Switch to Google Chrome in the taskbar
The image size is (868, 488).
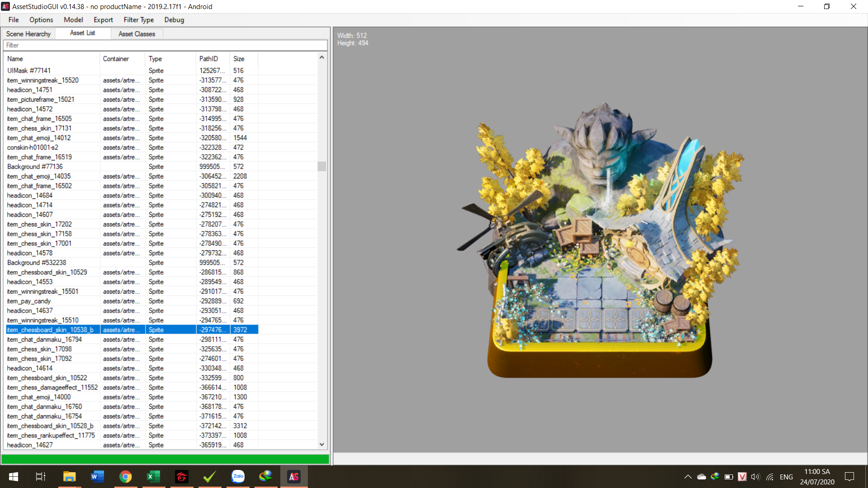pyautogui.click(x=126, y=477)
